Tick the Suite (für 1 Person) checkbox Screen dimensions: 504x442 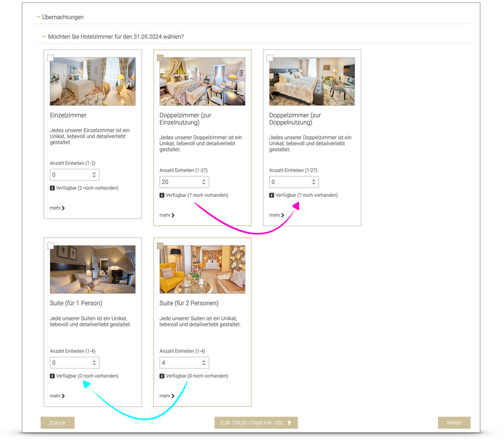point(50,246)
